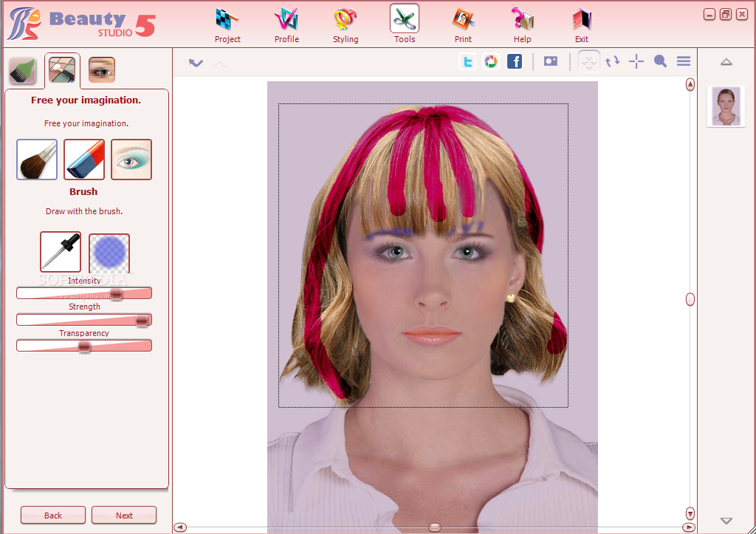Select the move/pan tool
Image resolution: width=756 pixels, height=534 pixels.
pyautogui.click(x=588, y=61)
